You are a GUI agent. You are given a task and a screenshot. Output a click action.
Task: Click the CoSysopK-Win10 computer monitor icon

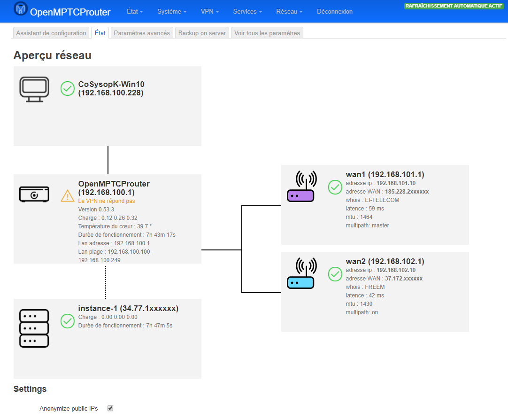point(34,89)
